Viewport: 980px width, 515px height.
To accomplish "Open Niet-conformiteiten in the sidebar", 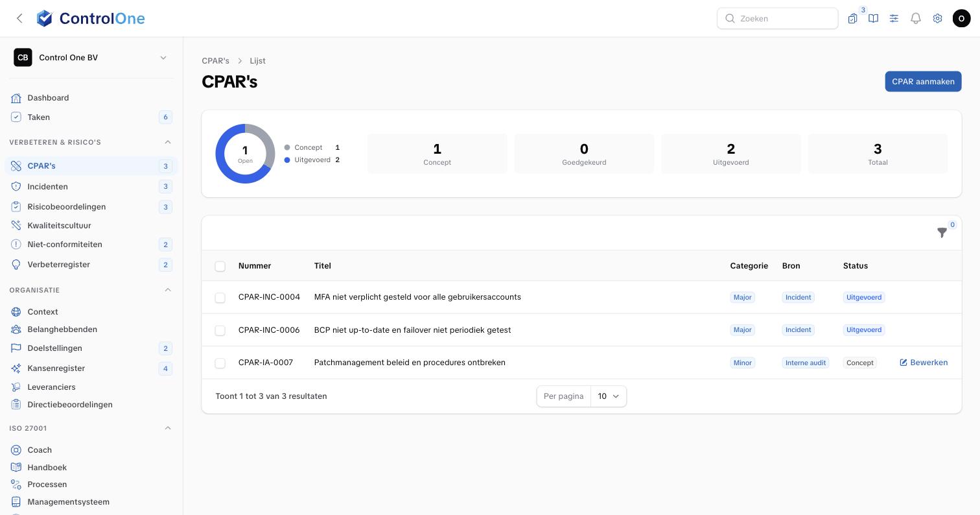I will tap(91, 244).
